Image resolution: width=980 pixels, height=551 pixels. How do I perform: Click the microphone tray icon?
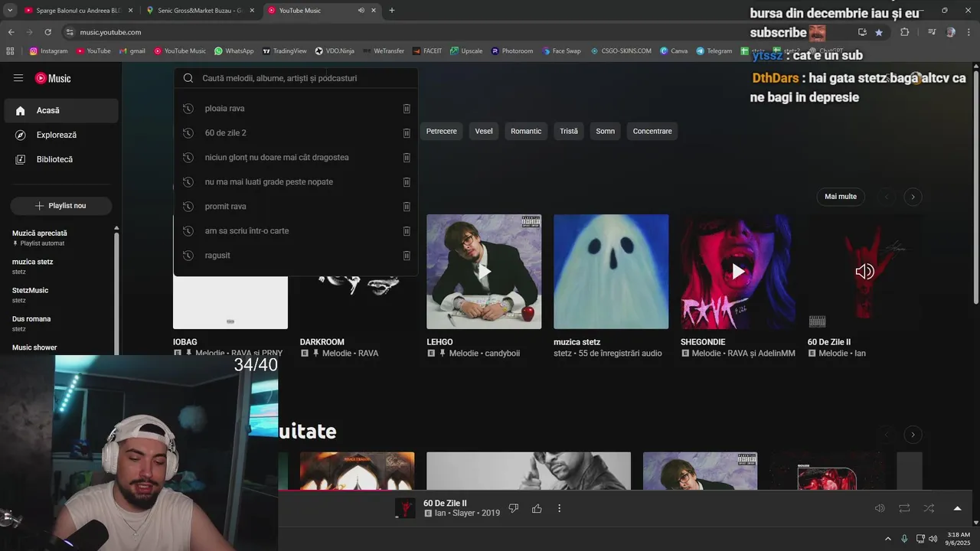[904, 539]
